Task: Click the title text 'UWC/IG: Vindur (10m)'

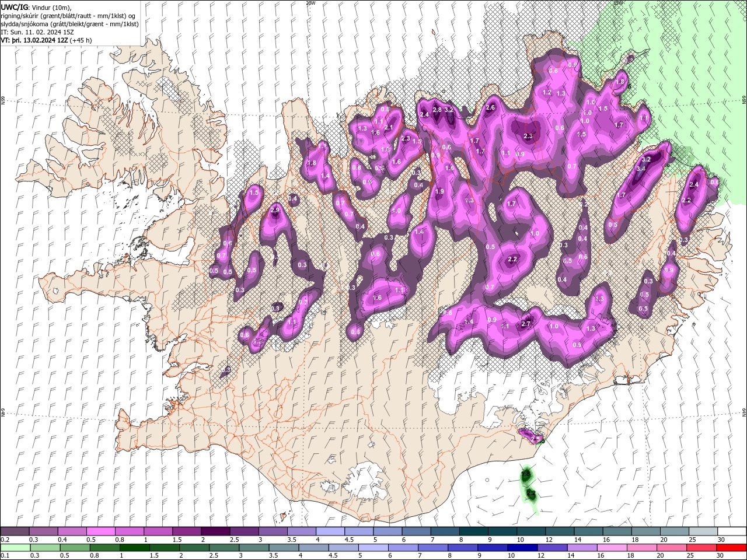Action: pyautogui.click(x=37, y=7)
